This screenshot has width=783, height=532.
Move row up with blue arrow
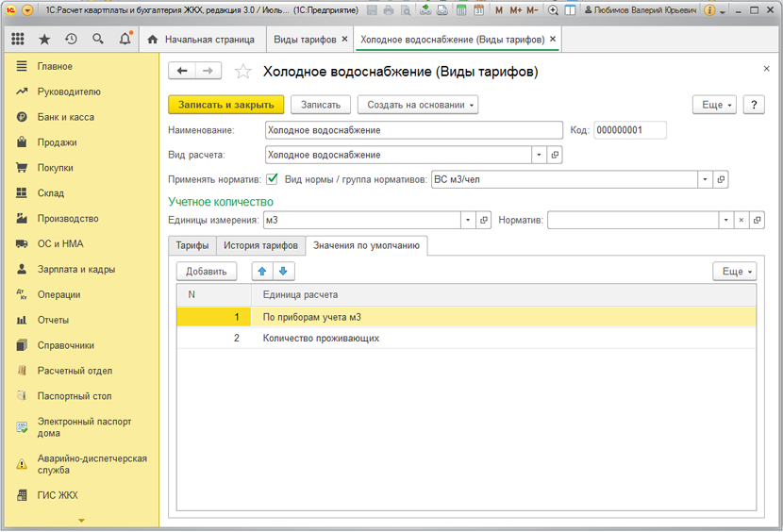[x=262, y=272]
